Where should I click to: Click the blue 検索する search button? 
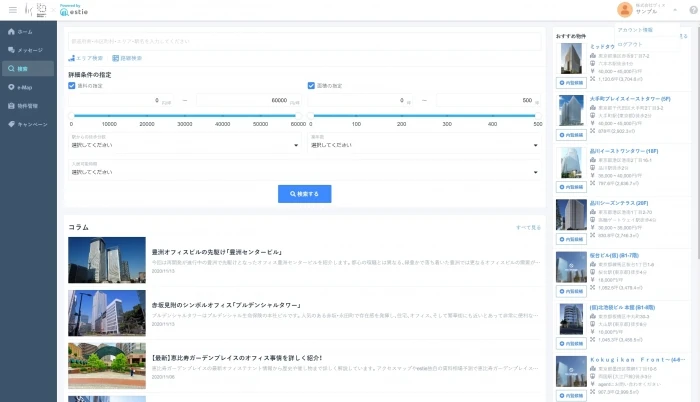[304, 194]
